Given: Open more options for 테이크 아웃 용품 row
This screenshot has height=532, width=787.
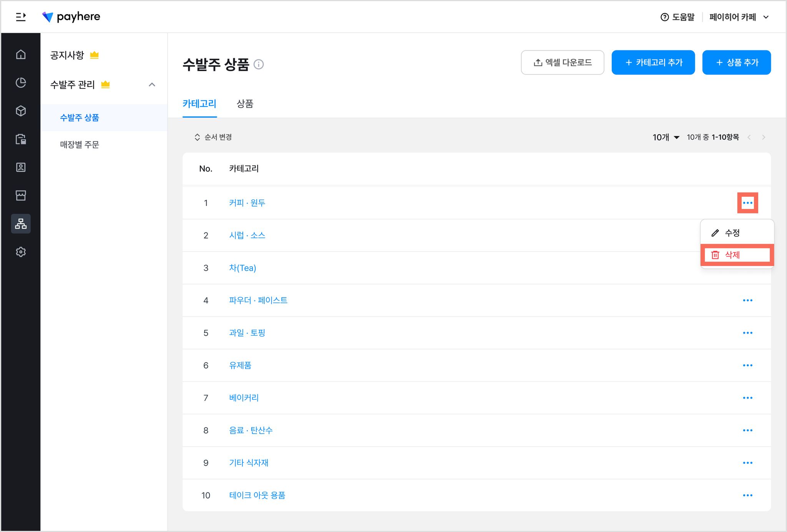Looking at the screenshot, I should click(747, 495).
